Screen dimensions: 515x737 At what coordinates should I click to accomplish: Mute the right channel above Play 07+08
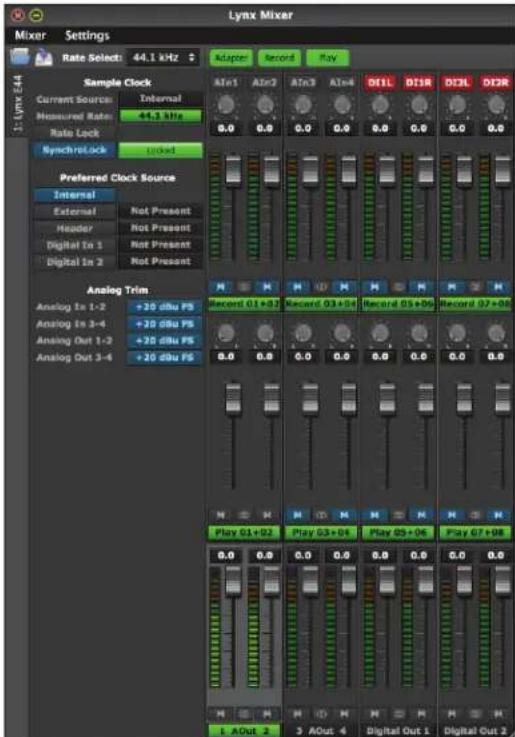tap(498, 515)
